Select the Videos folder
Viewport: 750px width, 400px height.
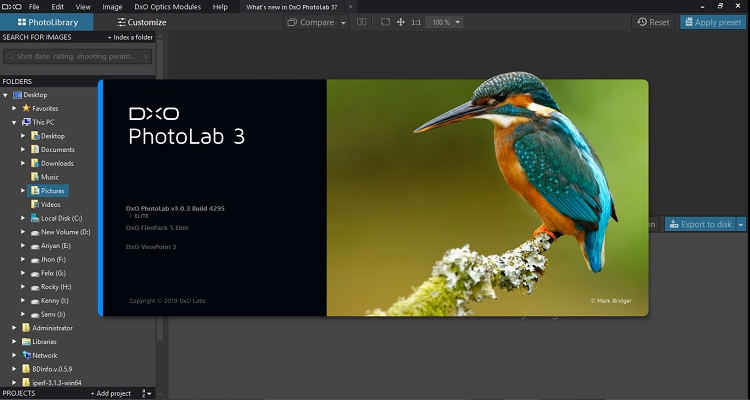(45, 204)
